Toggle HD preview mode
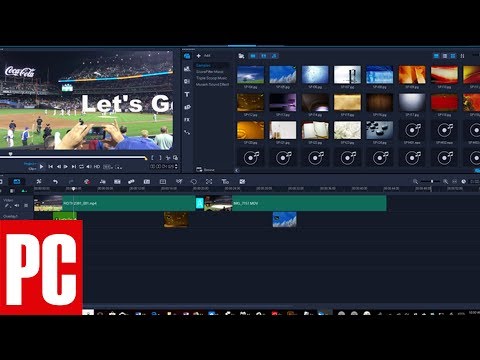 97,166
